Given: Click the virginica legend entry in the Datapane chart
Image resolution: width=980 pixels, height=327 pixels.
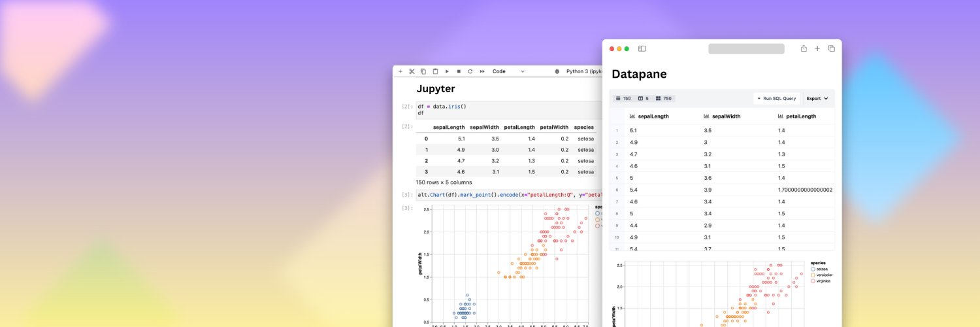Looking at the screenshot, I should click(x=820, y=281).
